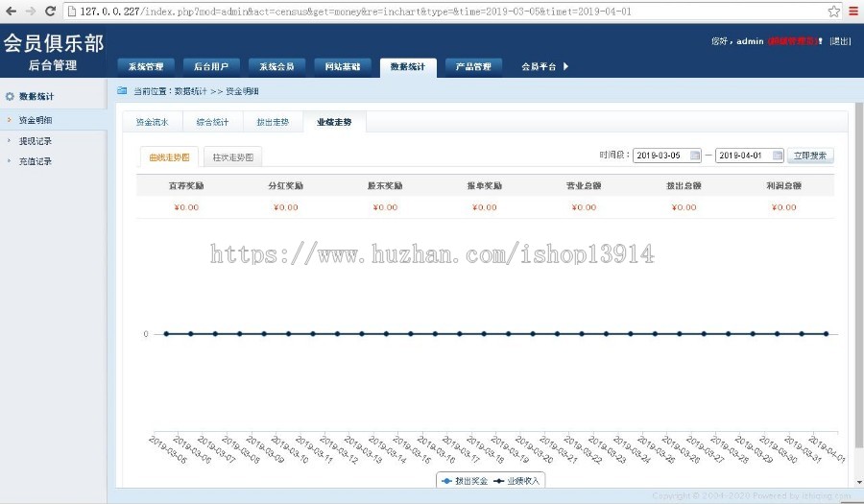Click the ¥0.00 value under 直荐奖励
This screenshot has width=864, height=504.
[x=186, y=207]
